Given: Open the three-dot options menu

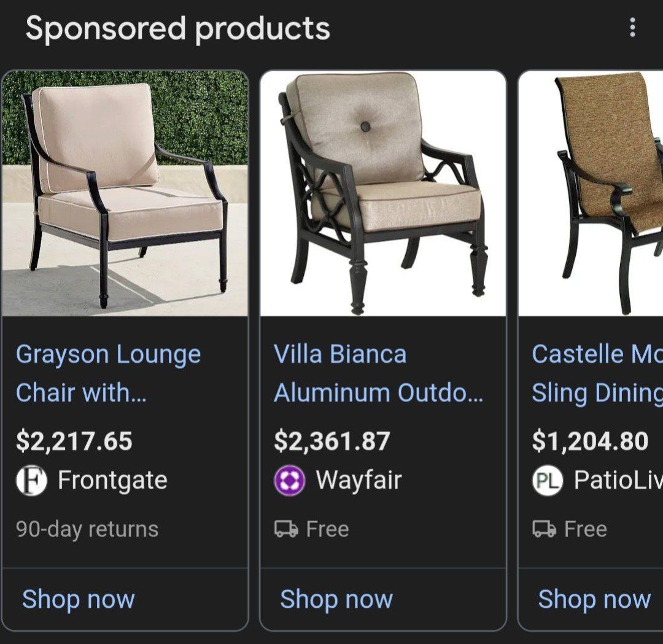Looking at the screenshot, I should click(x=632, y=27).
